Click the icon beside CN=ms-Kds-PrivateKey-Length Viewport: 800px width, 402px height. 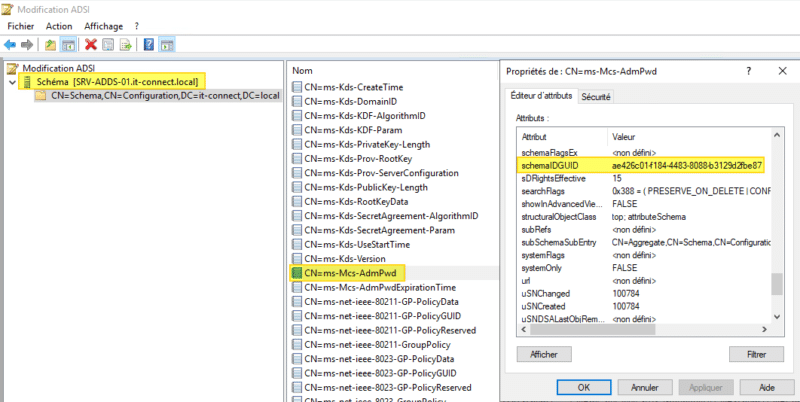click(297, 144)
